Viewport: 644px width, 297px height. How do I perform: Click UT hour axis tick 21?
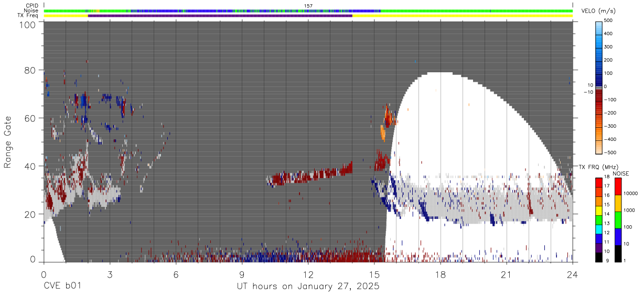(x=507, y=274)
